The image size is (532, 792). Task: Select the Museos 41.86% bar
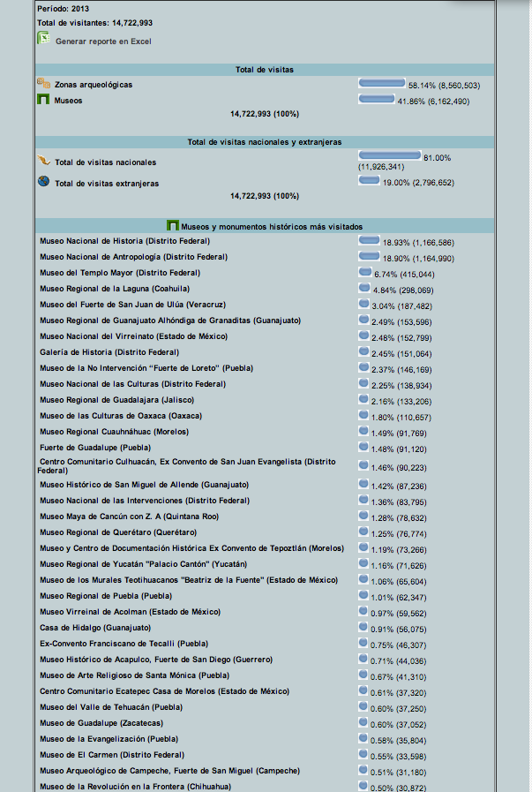point(376,99)
